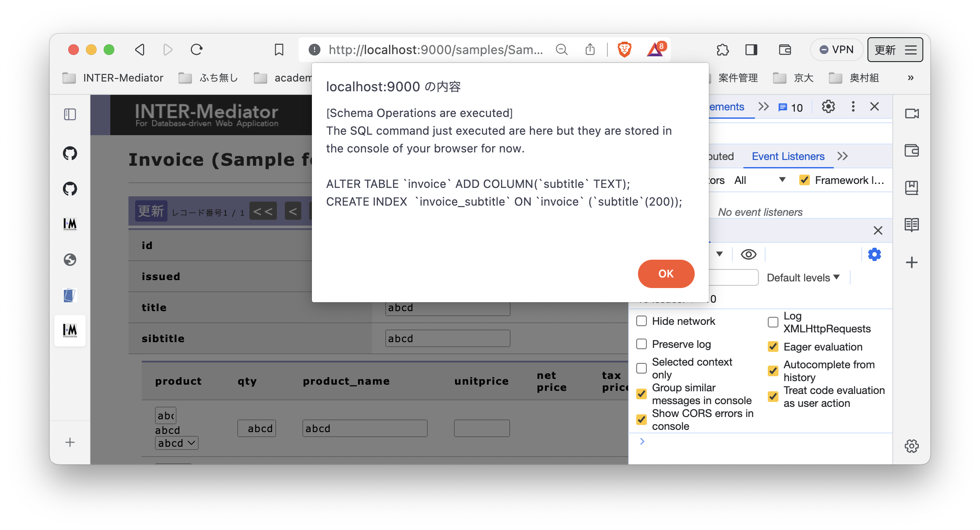This screenshot has height=530, width=980.
Task: Open the reading list book icon
Action: (912, 225)
